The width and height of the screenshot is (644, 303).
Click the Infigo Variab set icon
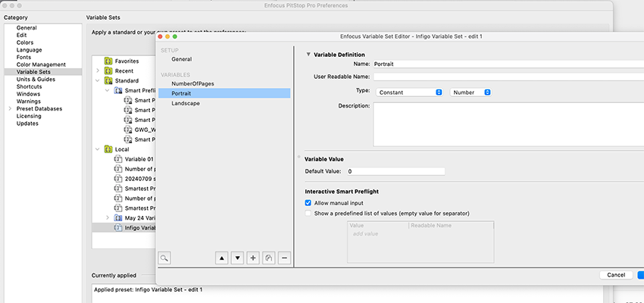[118, 227]
